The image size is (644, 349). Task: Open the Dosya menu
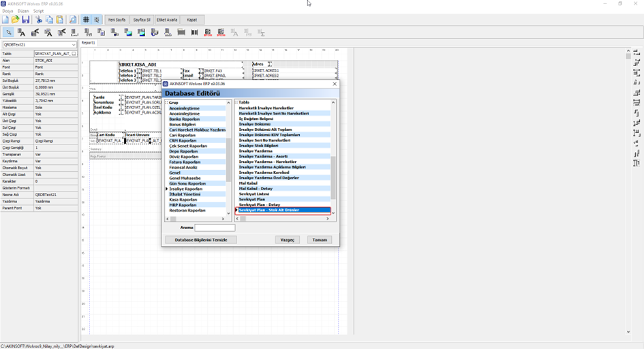point(7,11)
